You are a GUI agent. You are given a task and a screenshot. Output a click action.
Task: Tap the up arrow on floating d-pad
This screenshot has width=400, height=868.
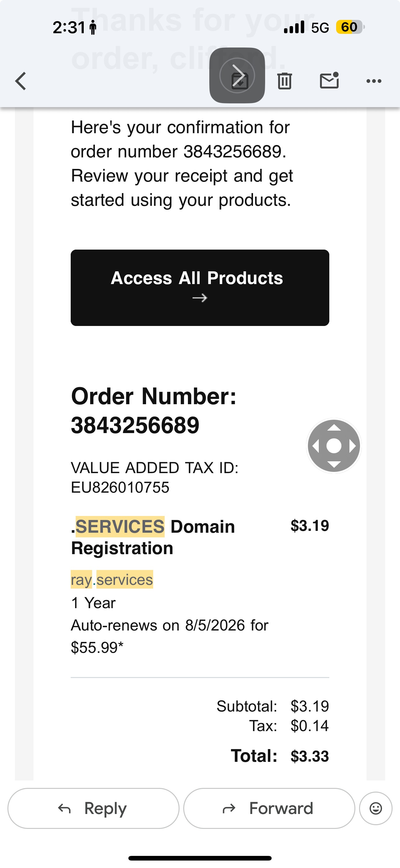pos(334,428)
